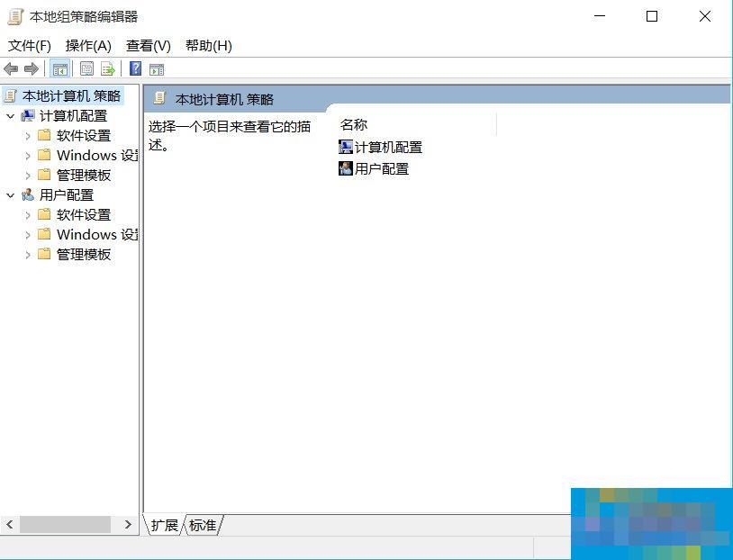The image size is (733, 560).
Task: Open Help via the blue question mark icon
Action: [136, 68]
